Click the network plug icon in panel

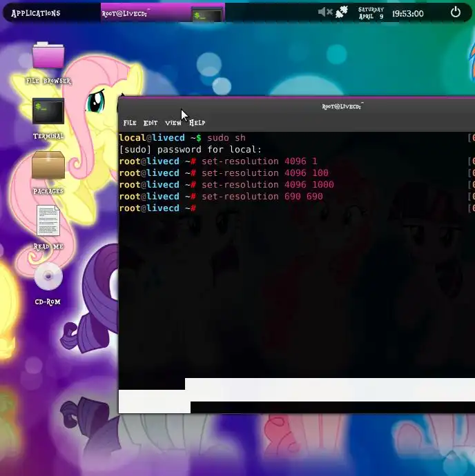pyautogui.click(x=342, y=12)
